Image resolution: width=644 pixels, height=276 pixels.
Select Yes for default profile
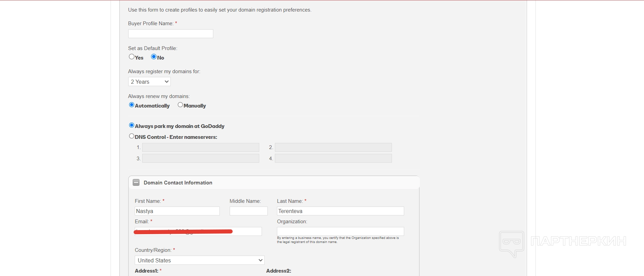(x=132, y=57)
